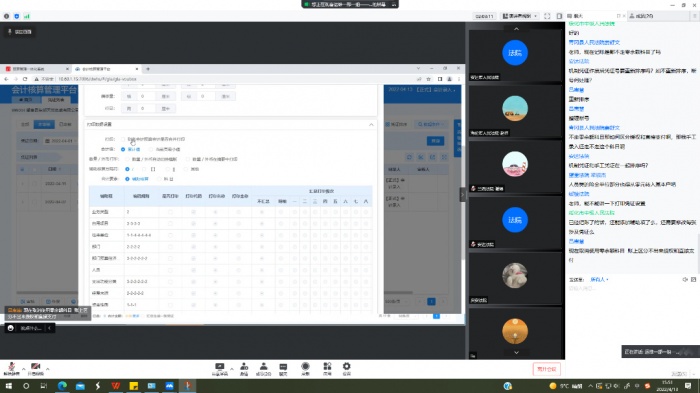Show meeting info icon at top left
This screenshot has width=700, height=393.
(x=6, y=16)
